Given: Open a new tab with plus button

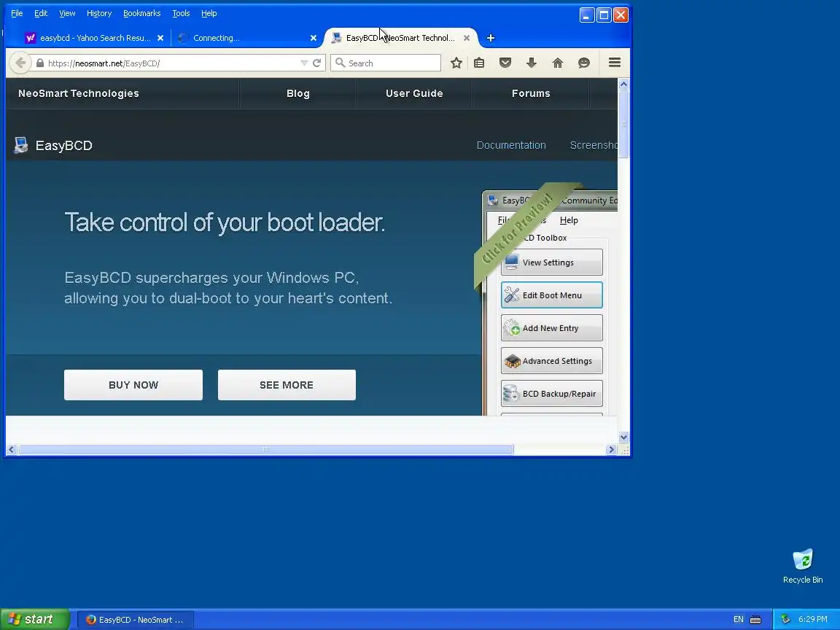Looking at the screenshot, I should coord(490,38).
